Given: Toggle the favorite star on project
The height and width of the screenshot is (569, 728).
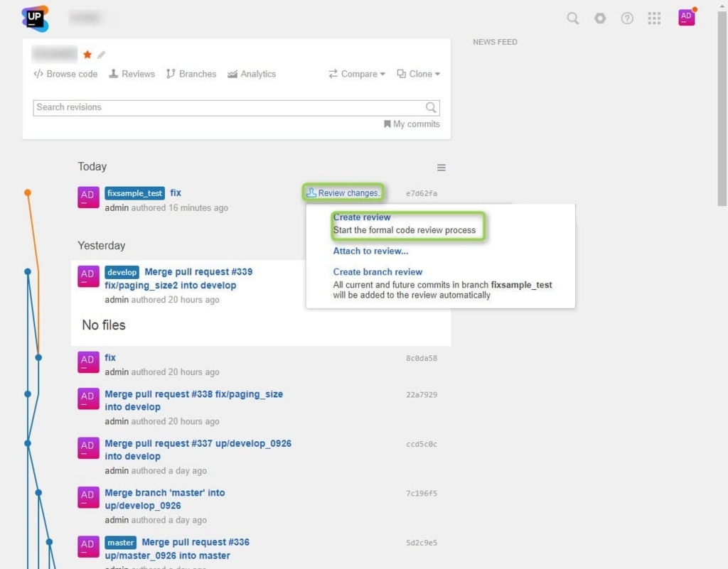Looking at the screenshot, I should click(x=87, y=55).
